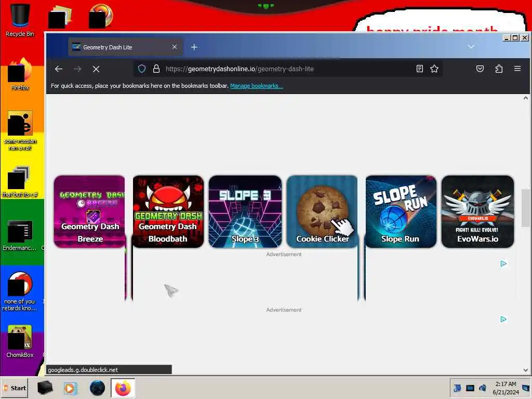Select the Endermanc... desktop icon
Viewport: 532px width, 399px height.
point(19,236)
